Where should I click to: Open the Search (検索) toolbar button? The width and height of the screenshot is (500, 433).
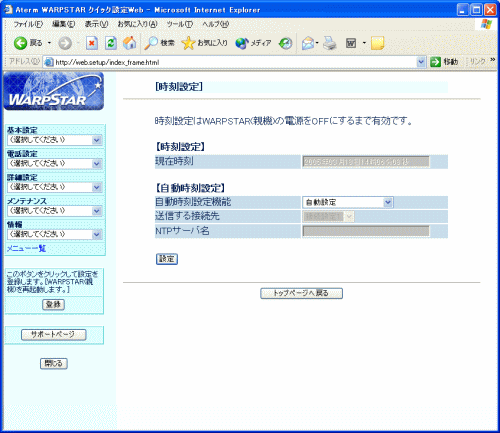tap(159, 43)
